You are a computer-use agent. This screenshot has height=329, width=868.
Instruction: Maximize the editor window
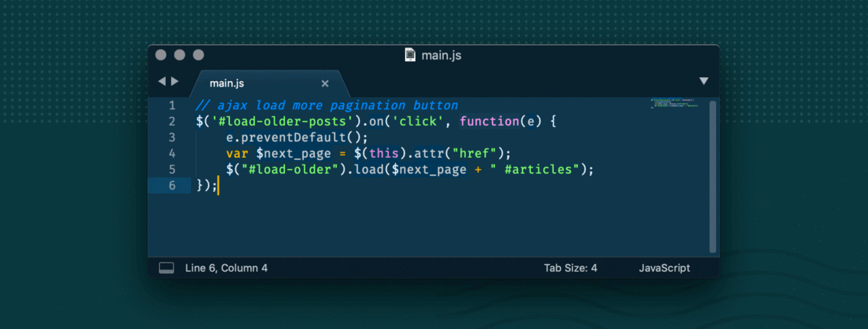coord(199,55)
